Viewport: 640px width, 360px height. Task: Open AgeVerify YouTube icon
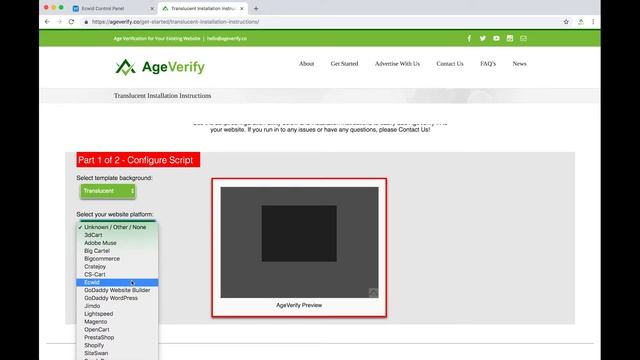click(x=496, y=38)
